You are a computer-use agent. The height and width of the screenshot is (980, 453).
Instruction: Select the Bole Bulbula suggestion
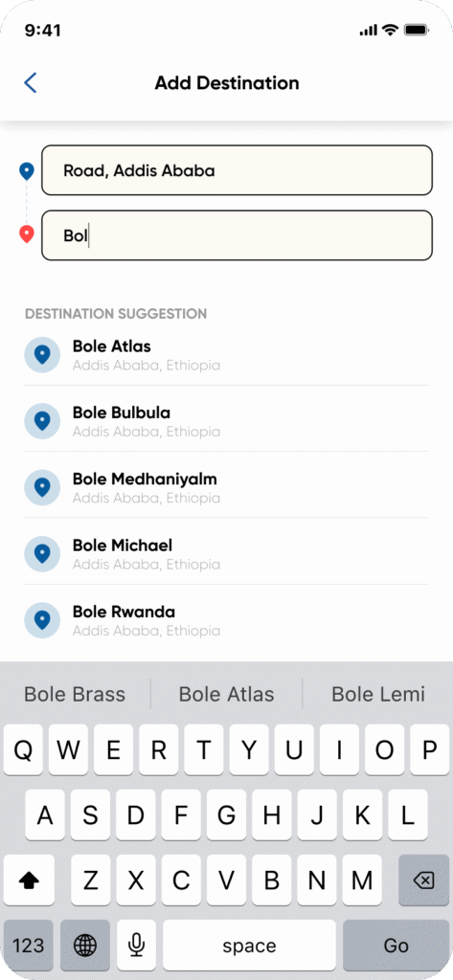226,421
